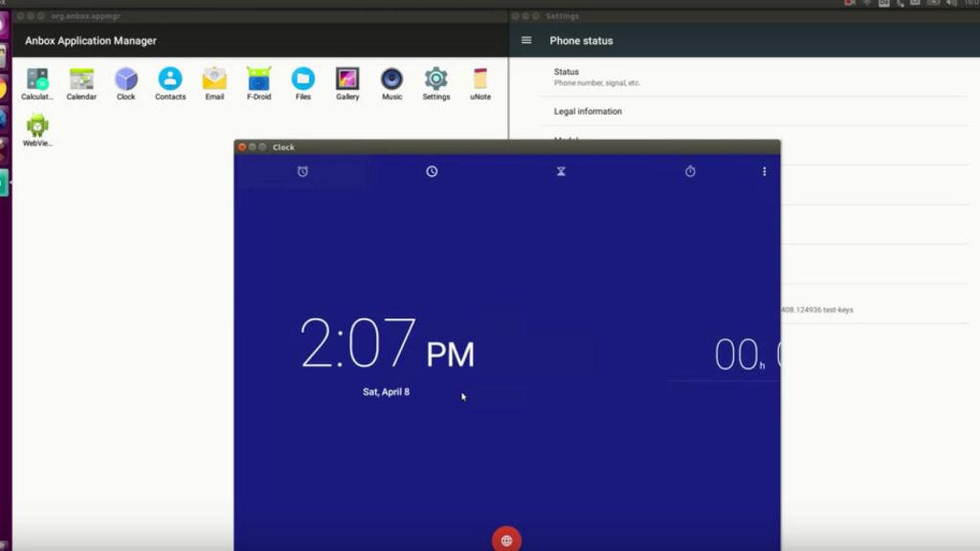This screenshot has width=980, height=551.
Task: Switch to the stopwatch tab in Clock
Action: pos(691,172)
